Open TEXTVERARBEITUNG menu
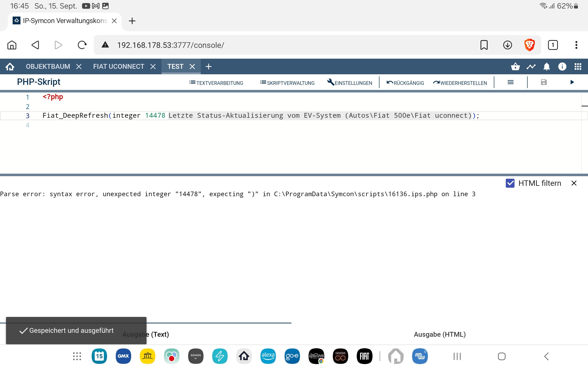This screenshot has height=368, width=588. point(216,83)
